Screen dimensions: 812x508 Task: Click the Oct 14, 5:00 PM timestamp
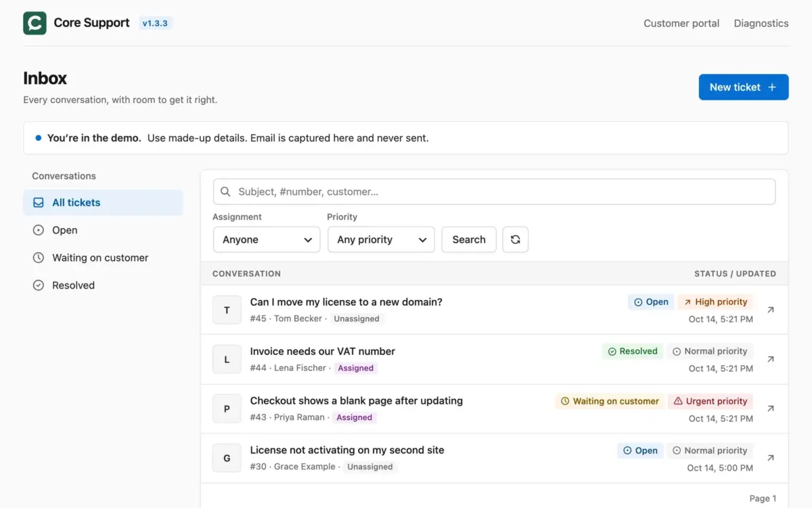click(720, 468)
